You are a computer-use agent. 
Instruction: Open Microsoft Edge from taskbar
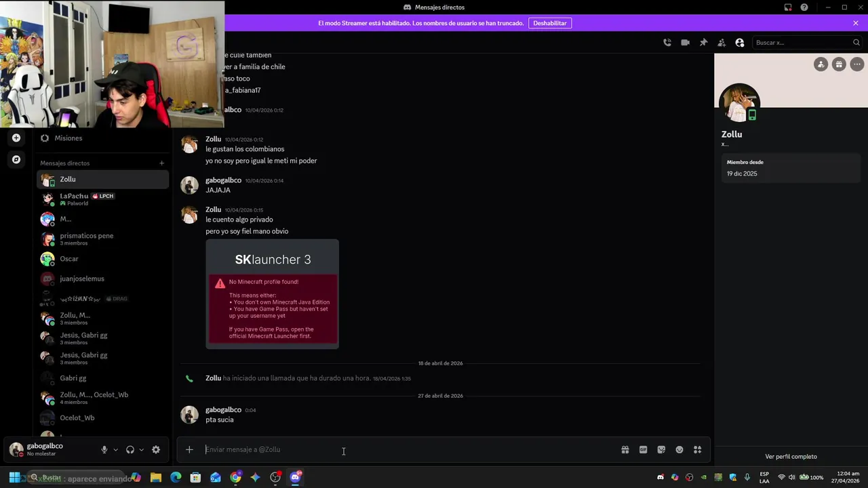tap(176, 477)
